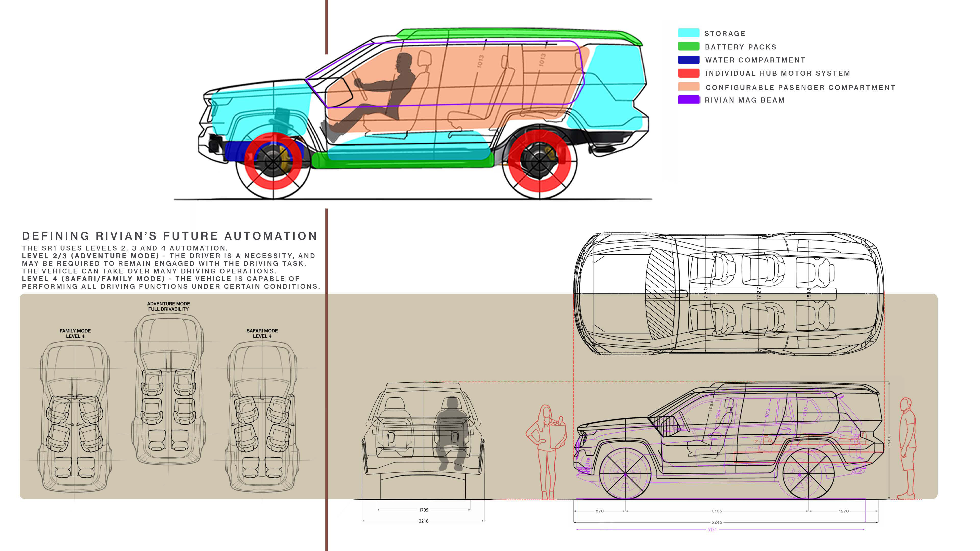This screenshot has width=980, height=551.
Task: Click the rear-view vehicle drawing with seated silhouette
Action: pos(423,440)
